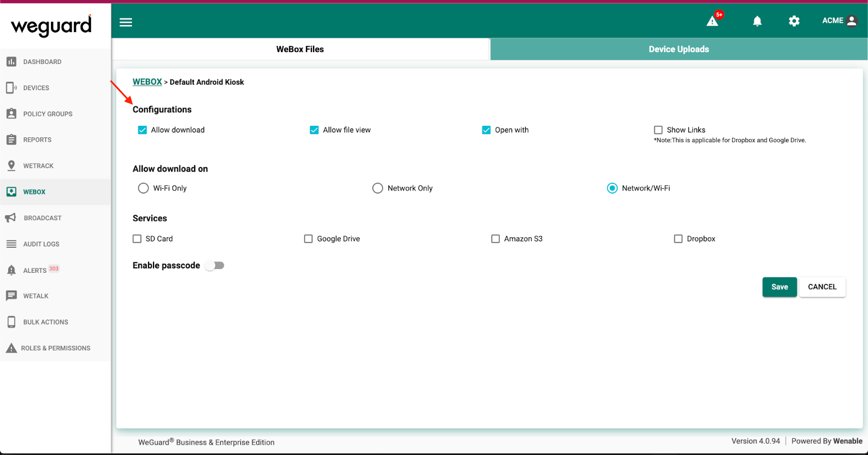Screen dimensions: 868x455
Task: Toggle Enable passcode switch
Action: pyautogui.click(x=215, y=266)
